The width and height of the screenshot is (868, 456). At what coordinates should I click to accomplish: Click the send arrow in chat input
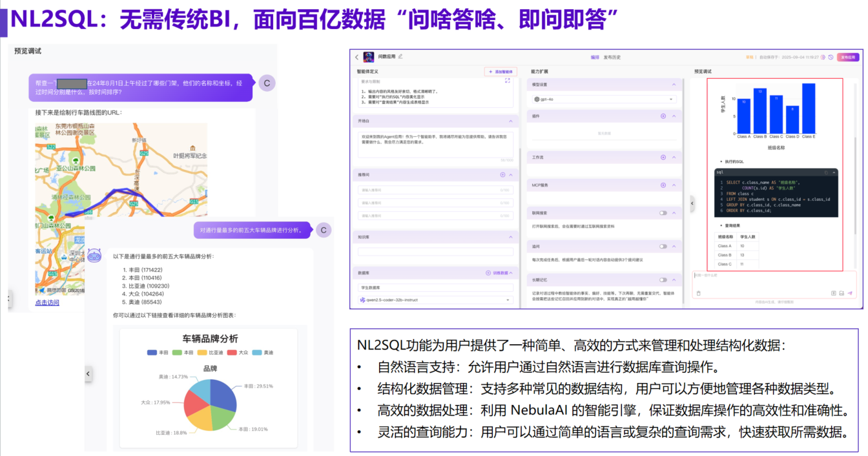pyautogui.click(x=850, y=293)
